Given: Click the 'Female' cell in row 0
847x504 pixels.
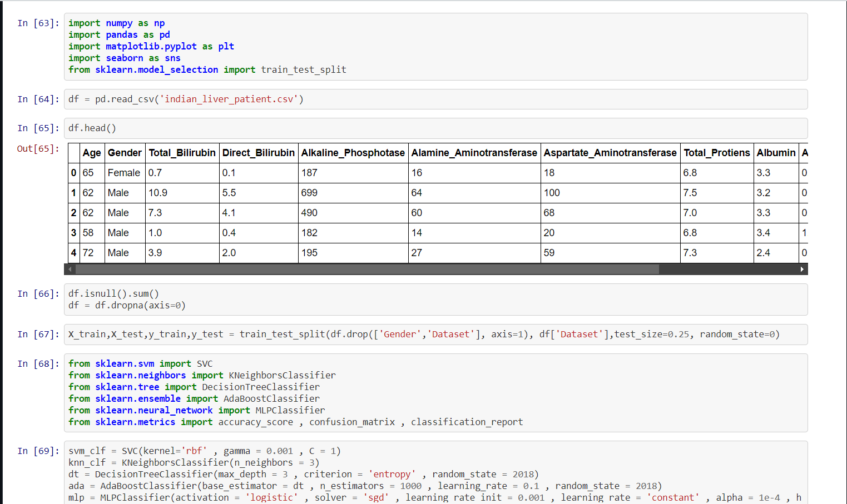Looking at the screenshot, I should pyautogui.click(x=124, y=173).
